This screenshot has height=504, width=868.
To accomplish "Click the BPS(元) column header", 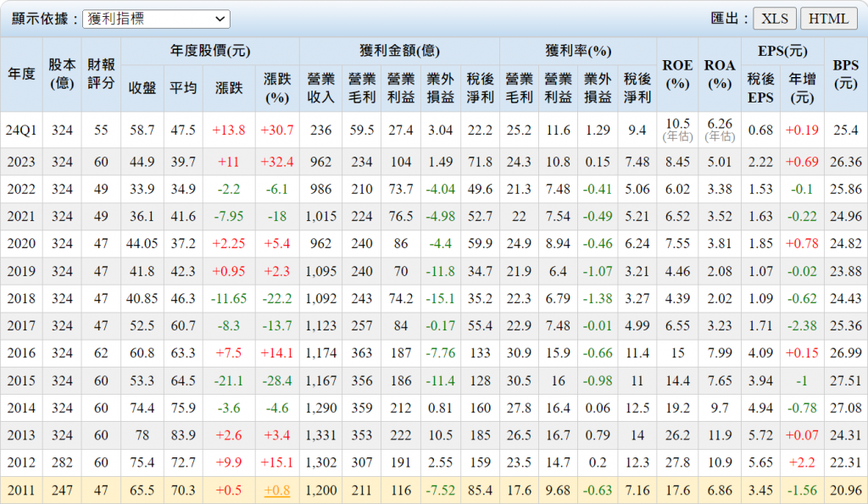I will (x=845, y=74).
